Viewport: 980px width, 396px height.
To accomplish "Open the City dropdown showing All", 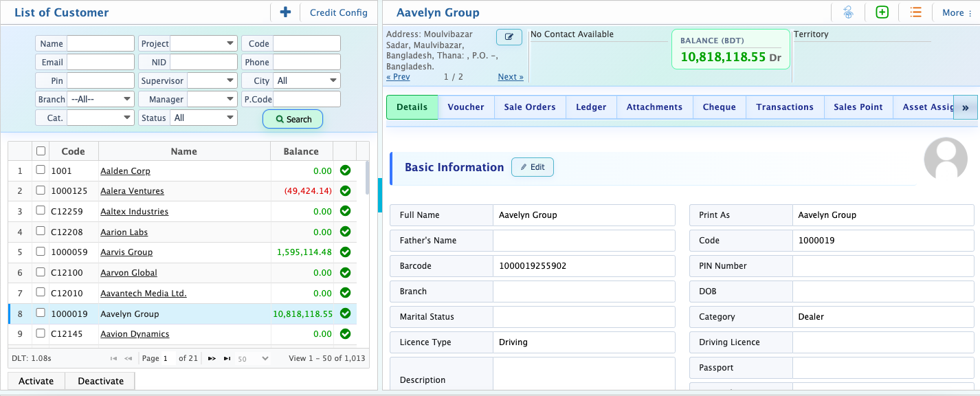I will click(307, 80).
